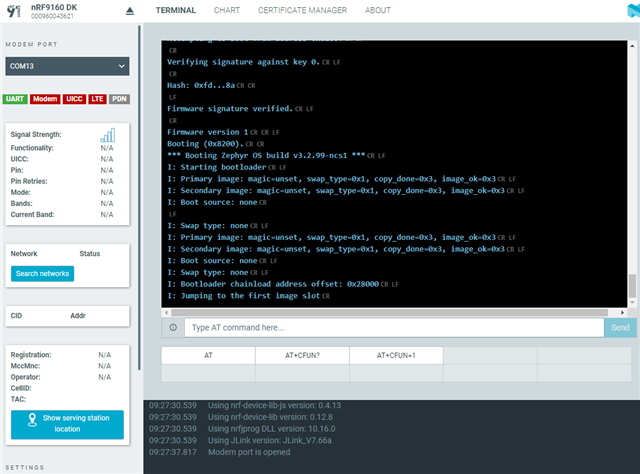Click the UICC status indicator
The width and height of the screenshot is (640, 474).
[x=74, y=99]
